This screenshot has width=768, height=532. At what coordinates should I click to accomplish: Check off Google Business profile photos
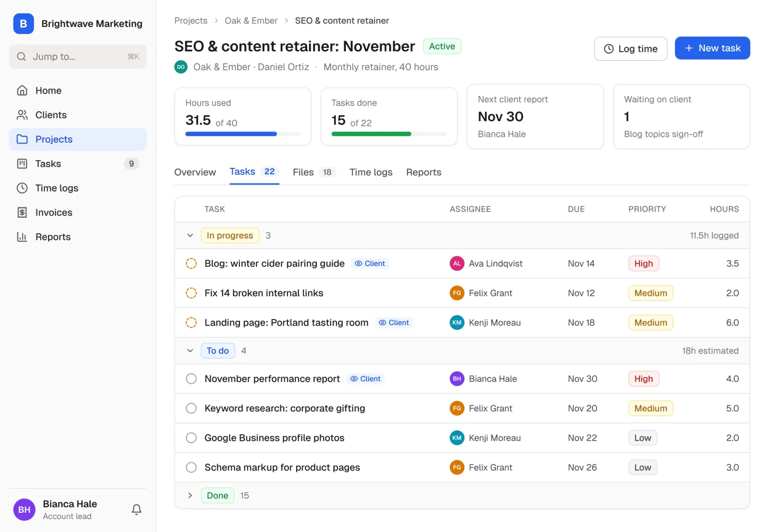click(x=191, y=438)
